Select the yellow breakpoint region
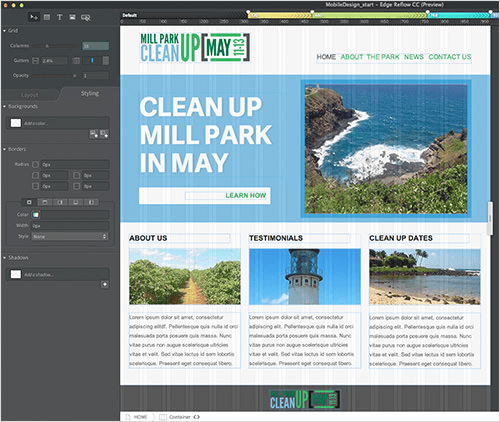This screenshot has height=422, width=500. (x=280, y=15)
